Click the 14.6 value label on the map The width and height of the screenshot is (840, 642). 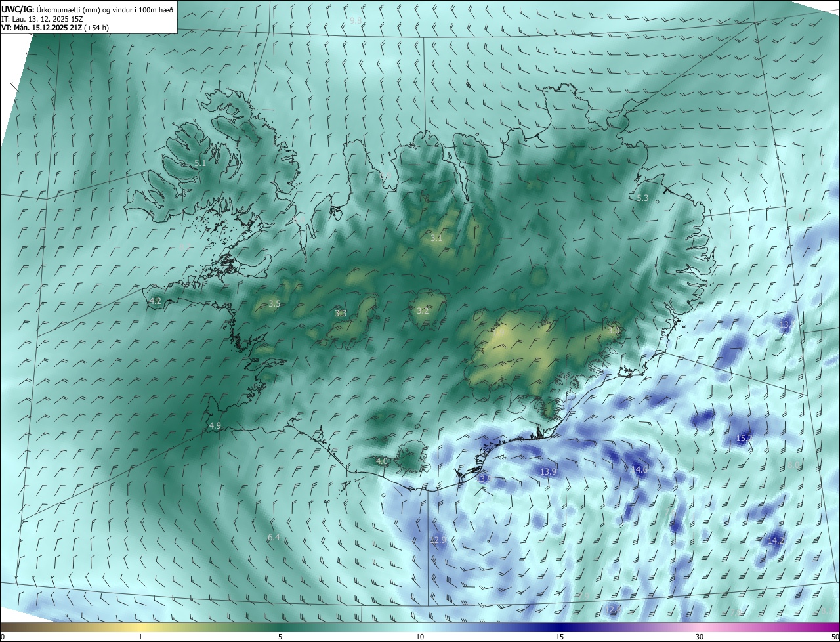pos(639,469)
